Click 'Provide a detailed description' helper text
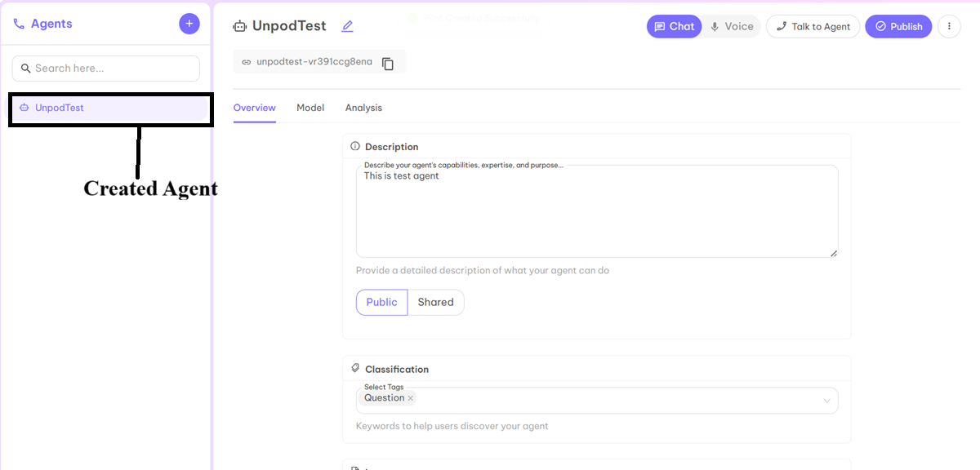This screenshot has width=980, height=470. point(483,270)
